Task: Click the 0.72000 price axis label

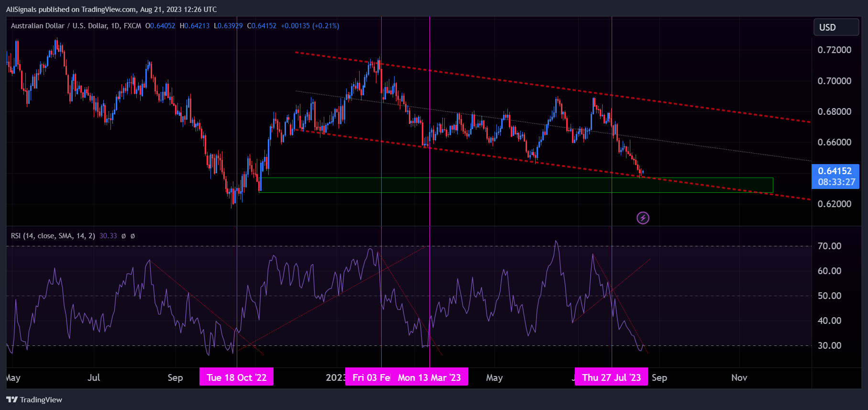Action: [835, 50]
